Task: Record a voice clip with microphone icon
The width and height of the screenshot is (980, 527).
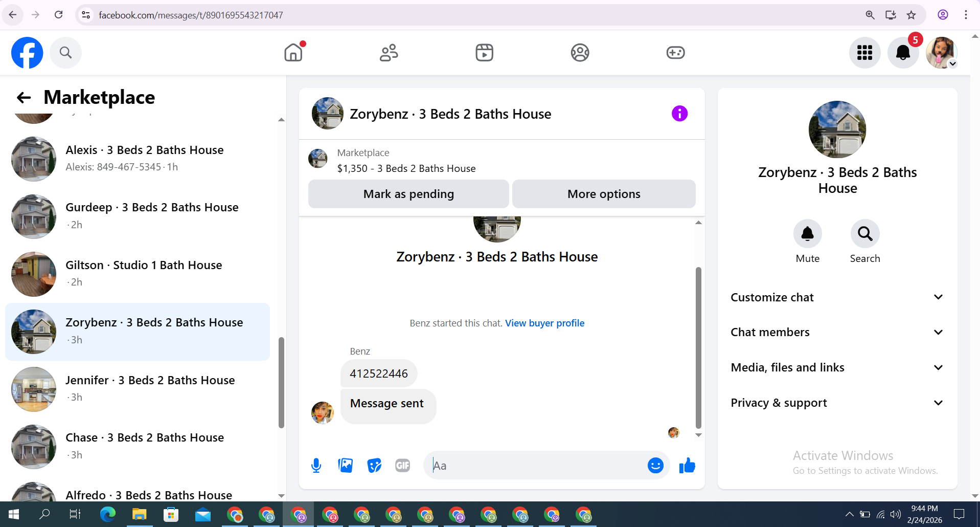Action: pyautogui.click(x=316, y=466)
